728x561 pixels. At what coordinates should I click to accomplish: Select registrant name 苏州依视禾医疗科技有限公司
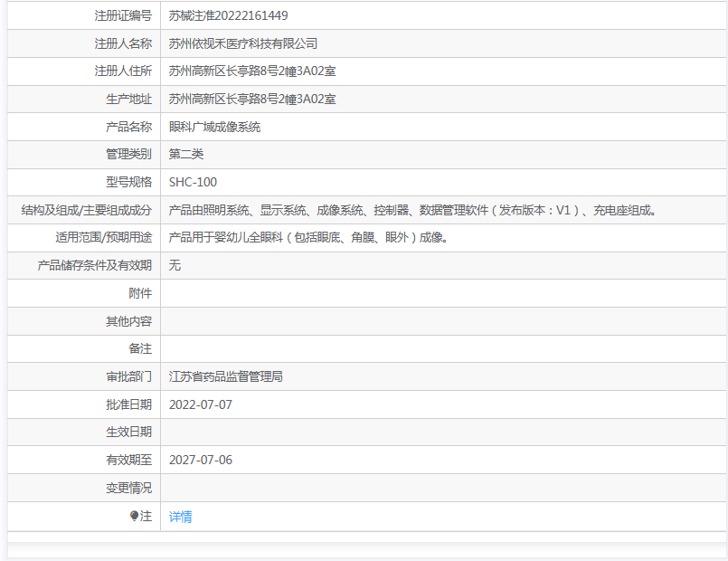pos(243,43)
